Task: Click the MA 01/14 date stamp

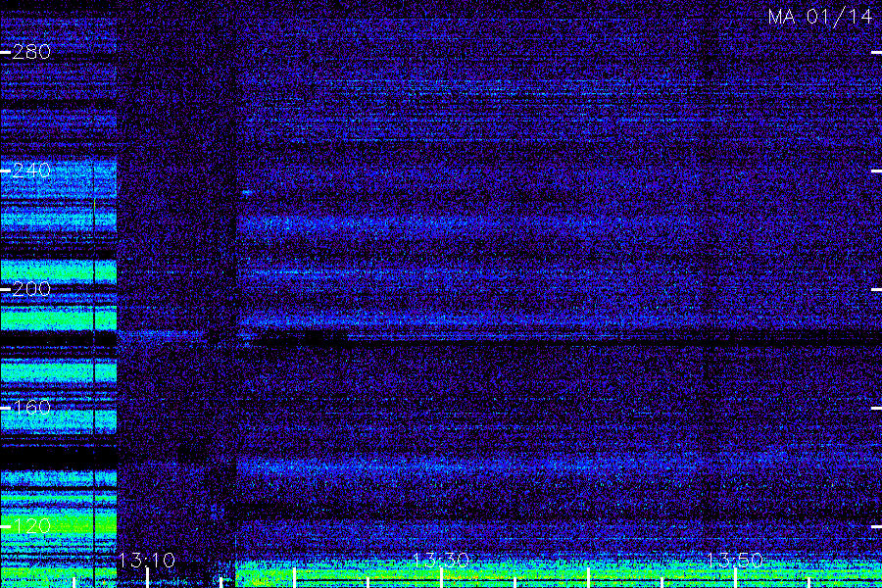Action: click(820, 17)
